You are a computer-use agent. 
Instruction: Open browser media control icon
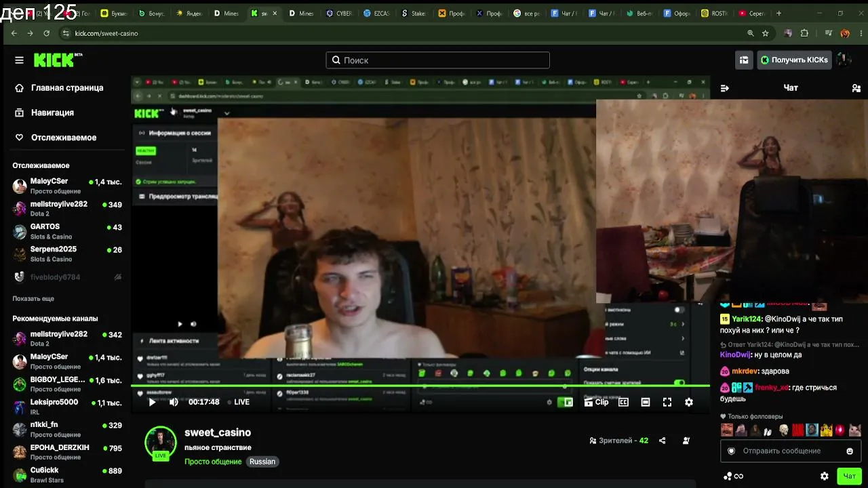point(829,33)
